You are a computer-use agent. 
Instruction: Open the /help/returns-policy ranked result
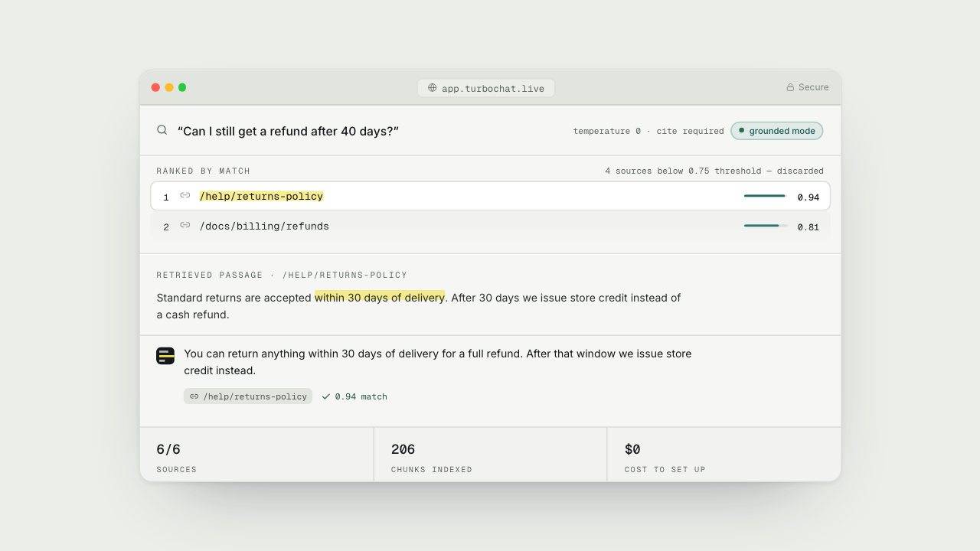pos(490,196)
